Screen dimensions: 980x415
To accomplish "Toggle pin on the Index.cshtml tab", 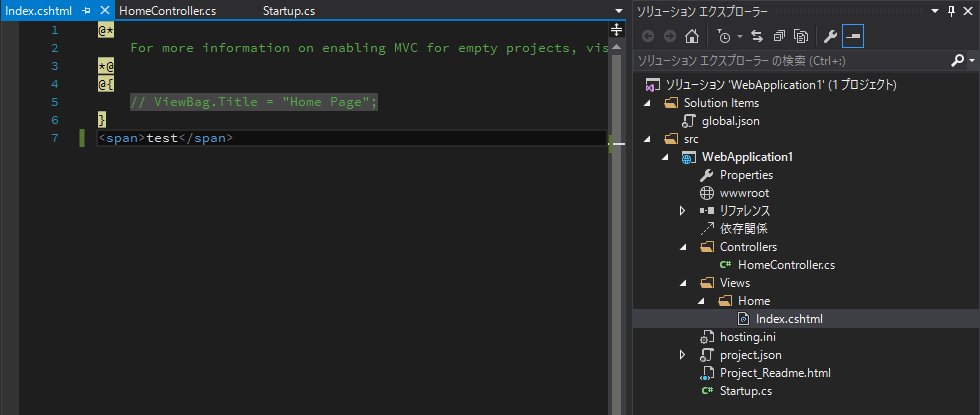I will coord(87,11).
